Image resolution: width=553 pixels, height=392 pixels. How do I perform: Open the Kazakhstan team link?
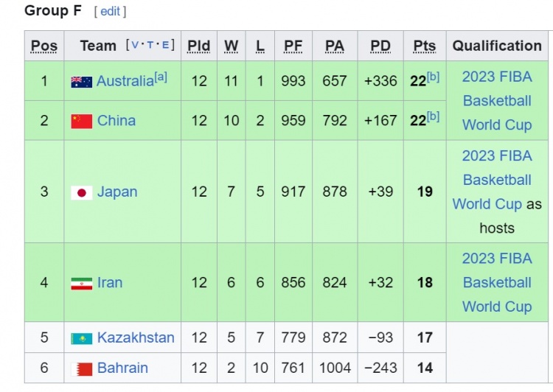136,338
